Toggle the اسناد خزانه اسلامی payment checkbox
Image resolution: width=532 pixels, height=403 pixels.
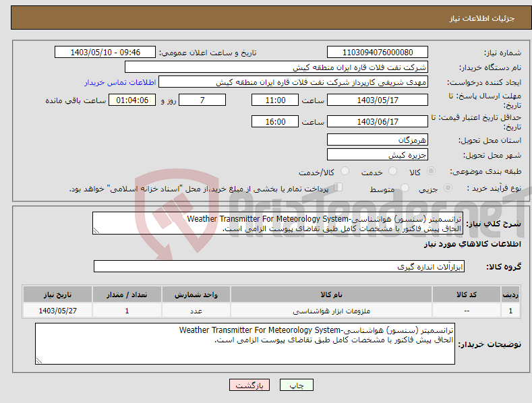338,187
